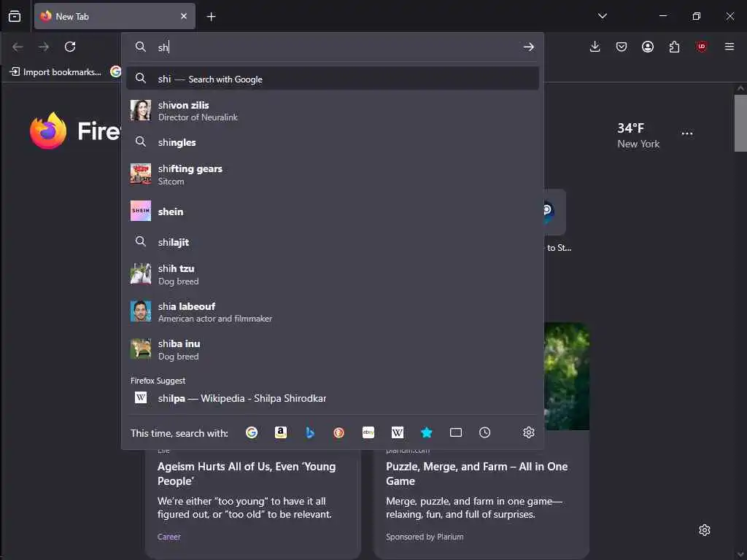This screenshot has height=560, width=747.
Task: Open the application hamburger menu
Action: tap(729, 47)
